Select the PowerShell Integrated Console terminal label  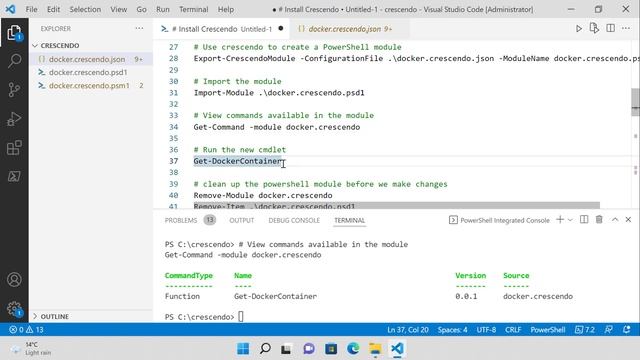pyautogui.click(x=499, y=220)
